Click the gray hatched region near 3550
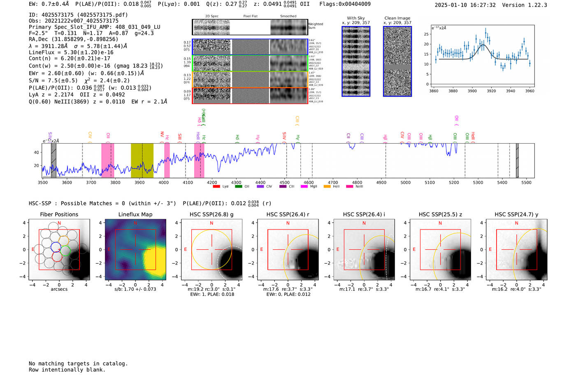 (53, 160)
